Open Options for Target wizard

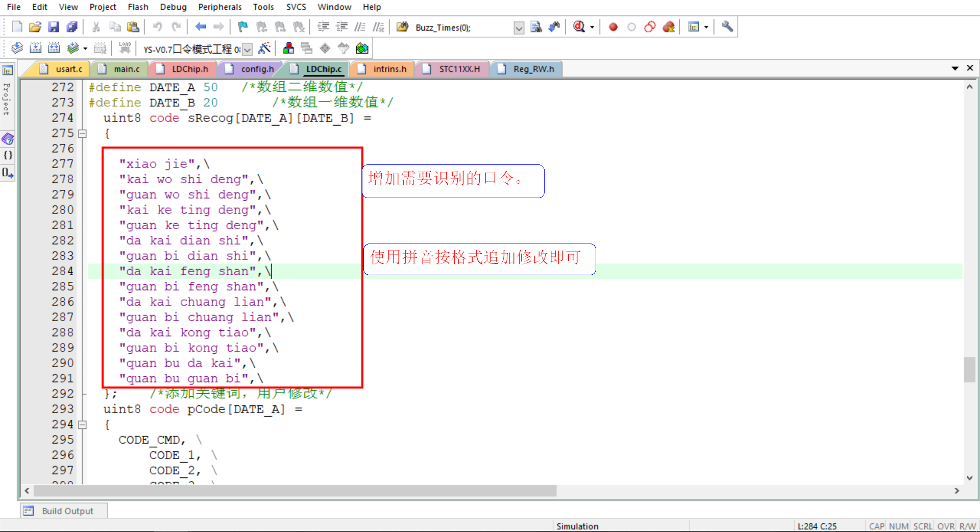click(265, 48)
